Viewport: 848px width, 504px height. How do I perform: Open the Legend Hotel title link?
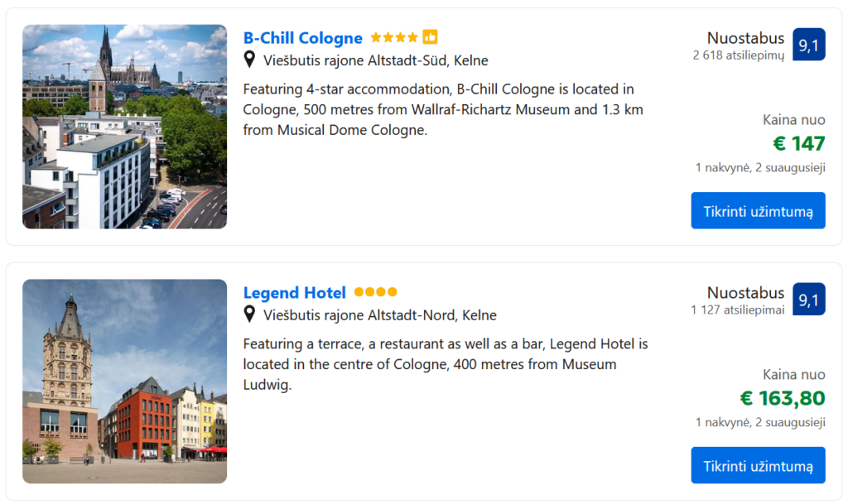(x=294, y=293)
